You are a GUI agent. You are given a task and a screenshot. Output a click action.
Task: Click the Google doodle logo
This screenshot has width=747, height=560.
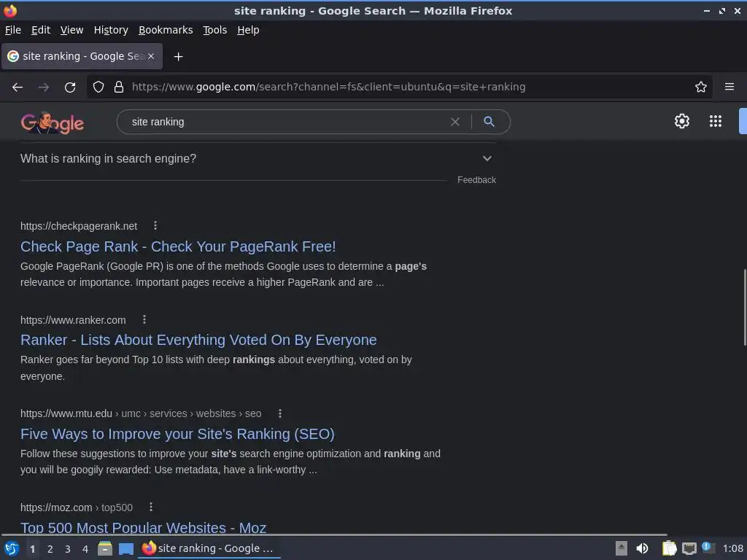point(53,122)
